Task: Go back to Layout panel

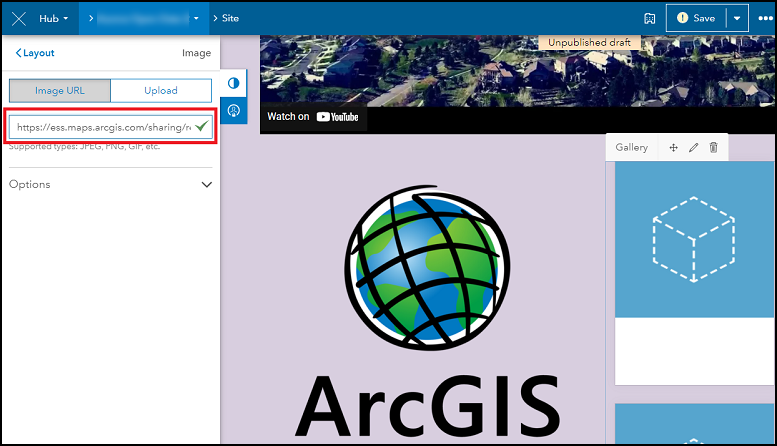Action: coord(35,53)
